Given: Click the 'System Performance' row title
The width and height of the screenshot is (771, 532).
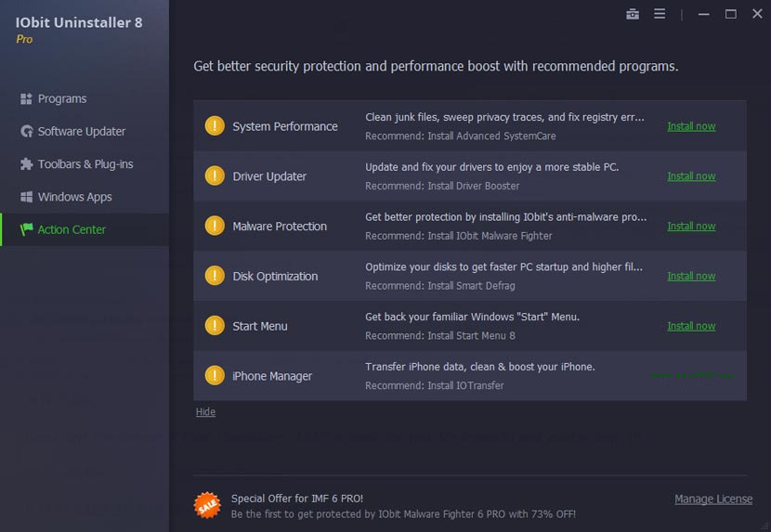Looking at the screenshot, I should 285,126.
